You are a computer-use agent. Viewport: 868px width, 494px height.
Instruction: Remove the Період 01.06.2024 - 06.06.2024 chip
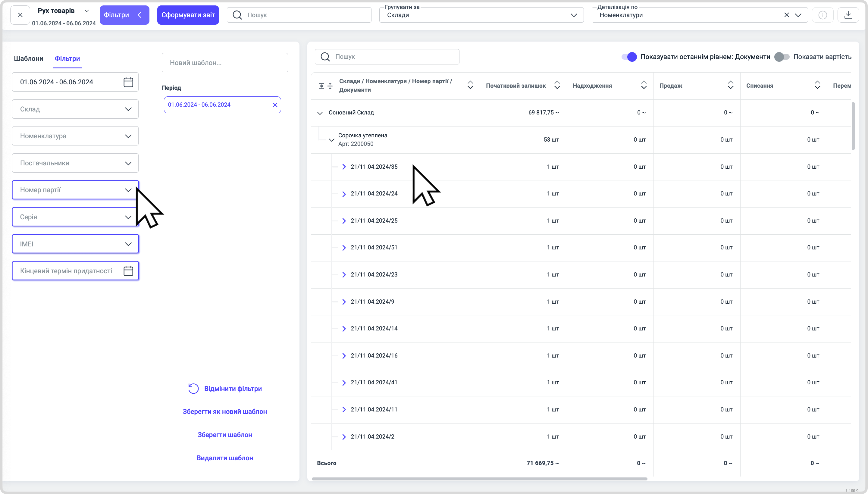pos(275,105)
